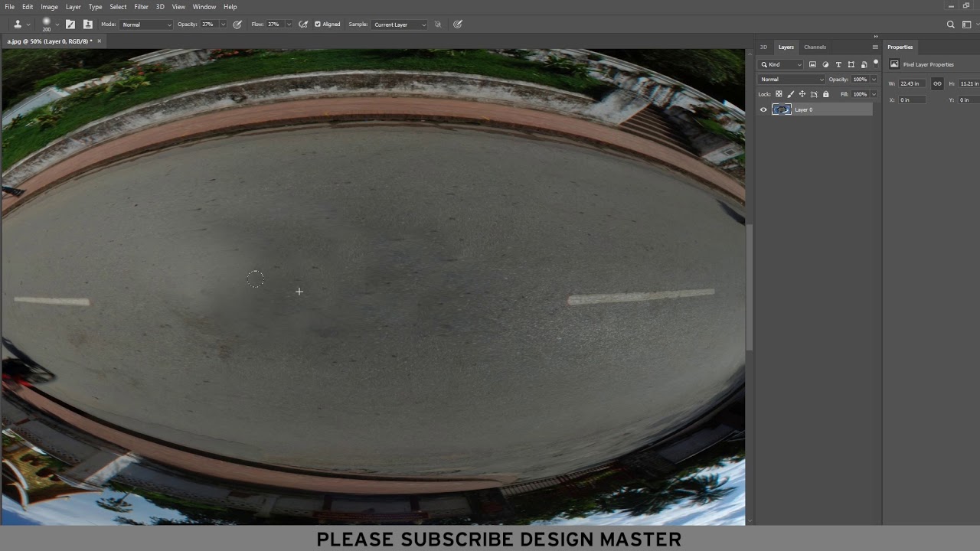This screenshot has width=980, height=551.
Task: Toggle the Aligned checkbox
Action: [318, 24]
